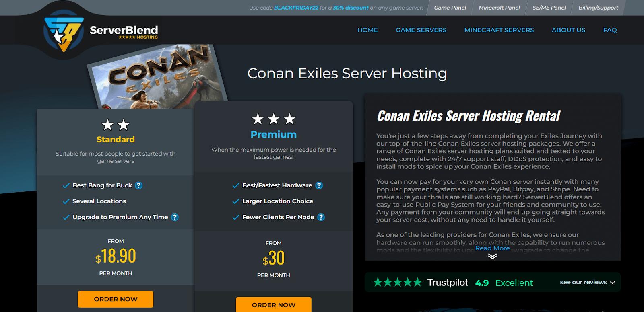Click the Trustpilot green stars rating

398,283
